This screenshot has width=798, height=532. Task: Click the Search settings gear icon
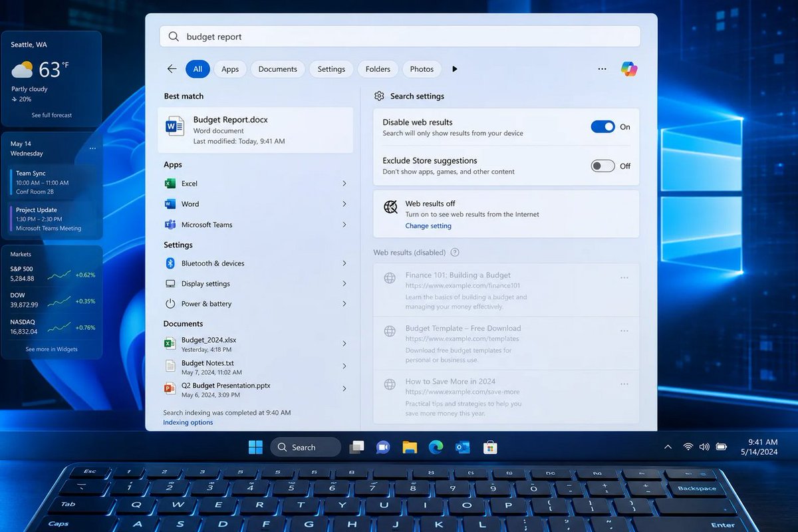[379, 96]
